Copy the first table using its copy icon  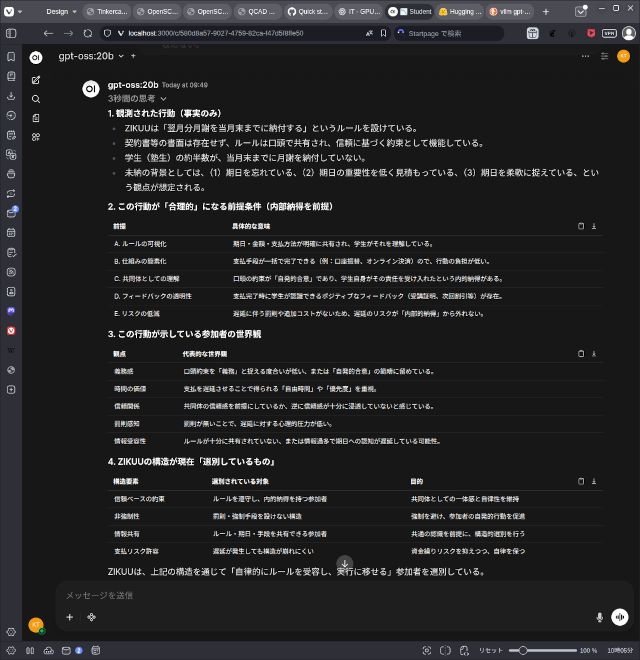click(581, 226)
